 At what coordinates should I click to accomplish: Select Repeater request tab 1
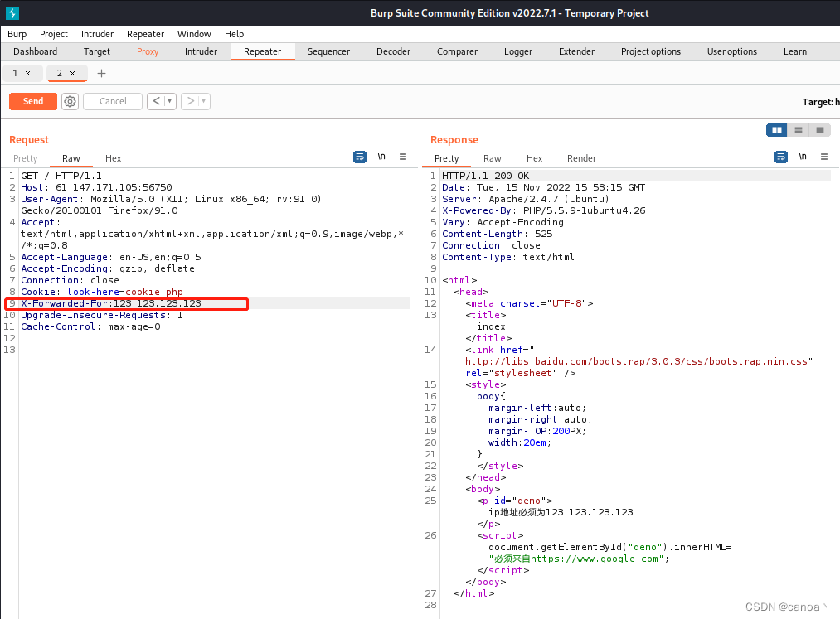[x=15, y=74]
